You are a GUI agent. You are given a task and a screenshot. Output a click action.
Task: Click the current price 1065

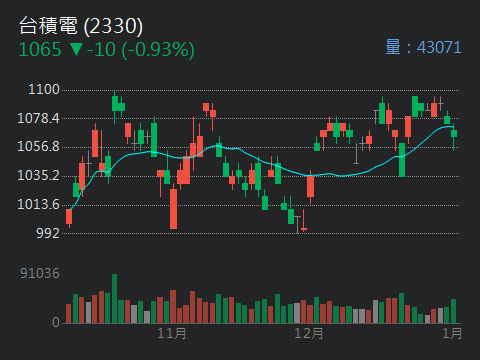click(40, 50)
